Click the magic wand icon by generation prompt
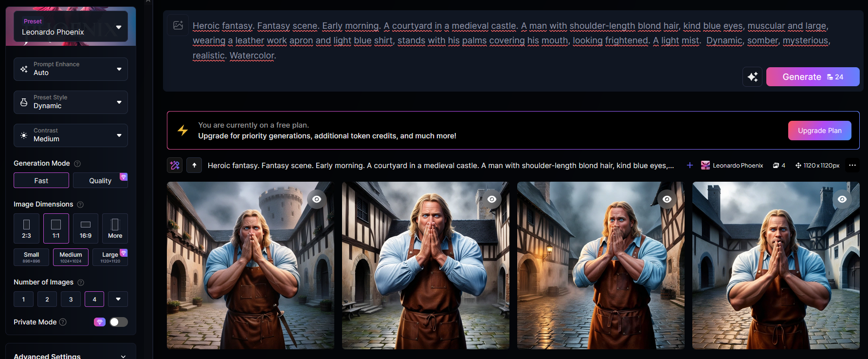This screenshot has height=359, width=868. [x=175, y=166]
